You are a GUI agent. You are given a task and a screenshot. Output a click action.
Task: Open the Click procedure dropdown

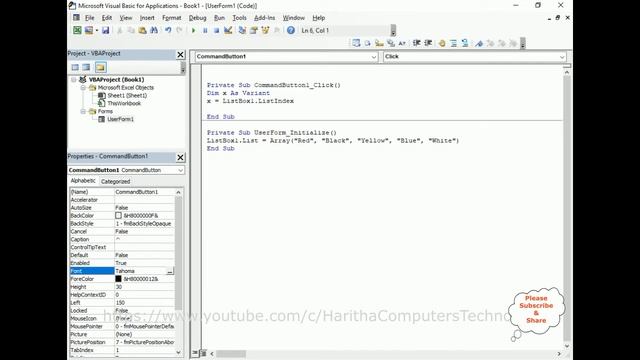pos(562,57)
